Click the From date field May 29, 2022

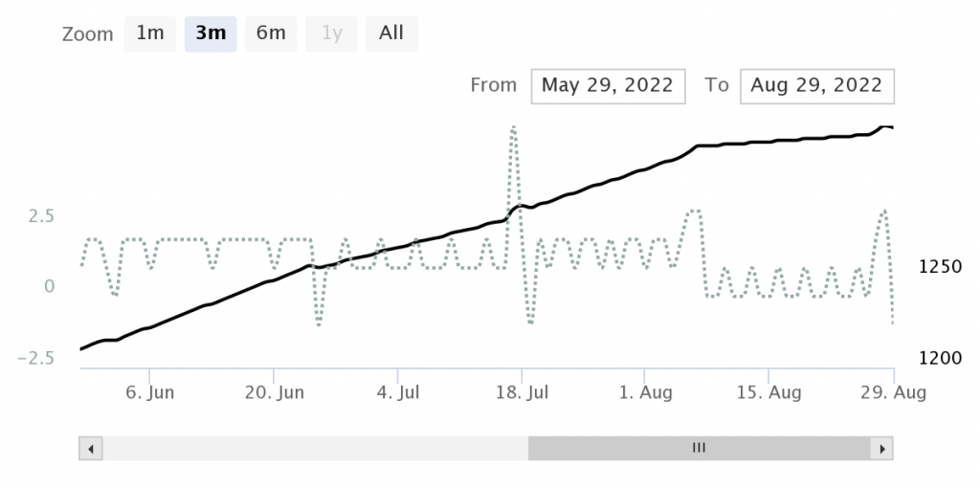(x=608, y=85)
